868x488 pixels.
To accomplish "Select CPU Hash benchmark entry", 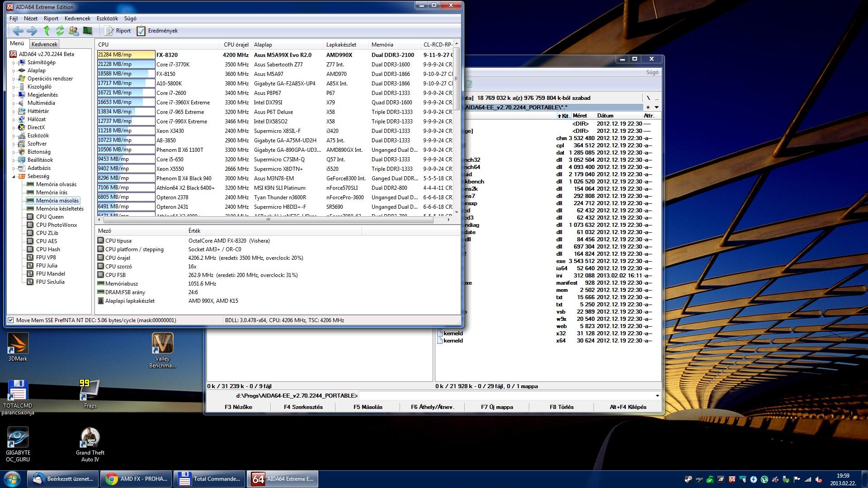I will point(48,249).
